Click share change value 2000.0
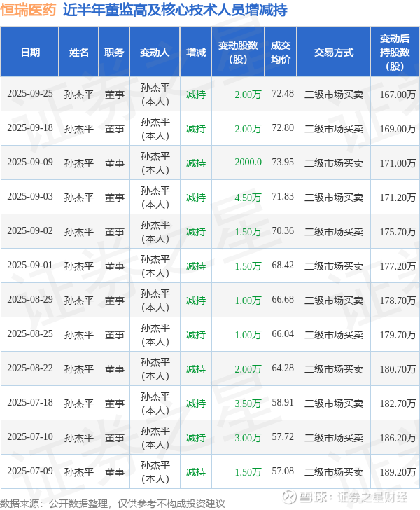 click(248, 163)
